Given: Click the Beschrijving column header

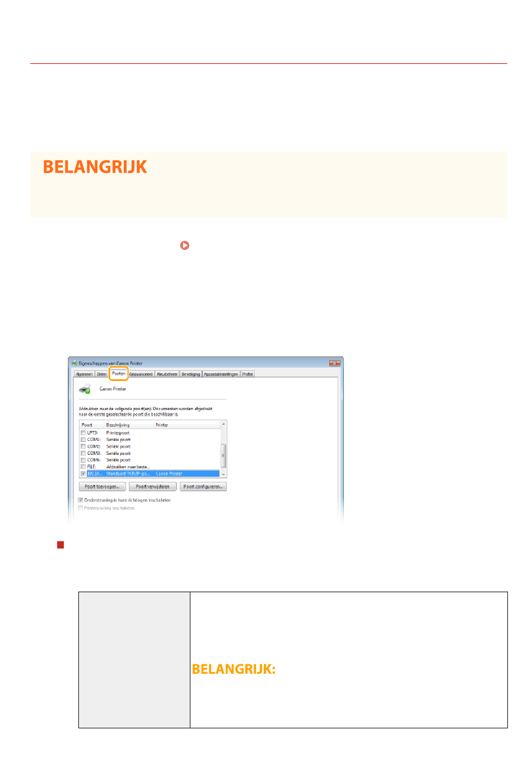Looking at the screenshot, I should coord(129,425).
